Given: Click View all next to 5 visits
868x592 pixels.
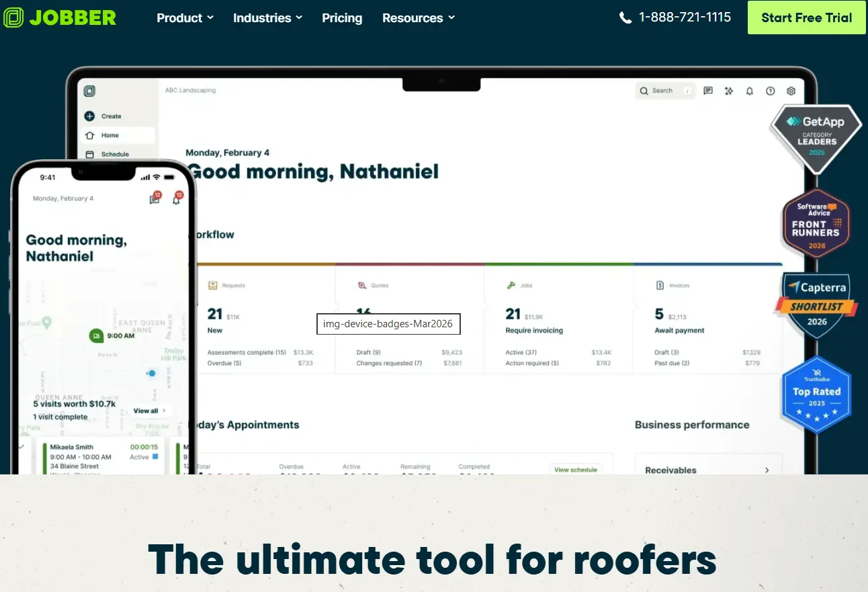Looking at the screenshot, I should coord(149,410).
